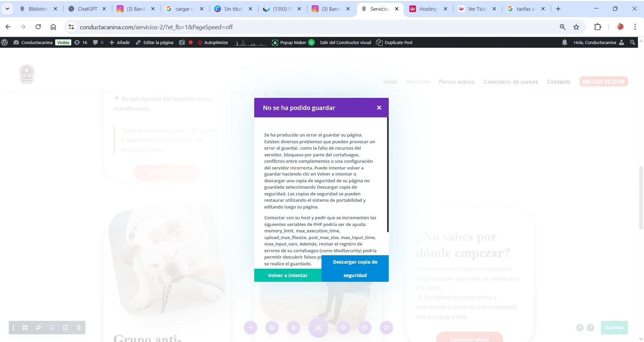This screenshot has width=644, height=342.
Task: Click 'Descargar copia de seguridad' button
Action: point(355,268)
